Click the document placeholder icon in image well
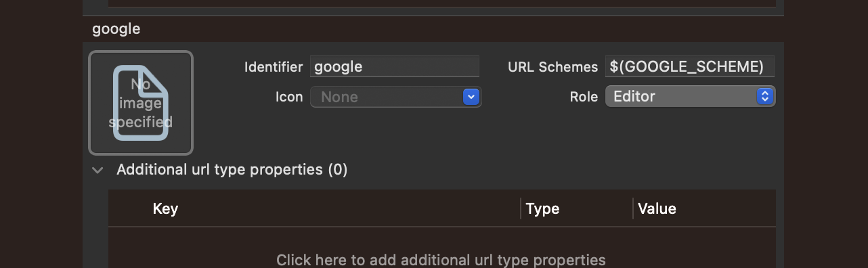The image size is (868, 268). (x=141, y=103)
